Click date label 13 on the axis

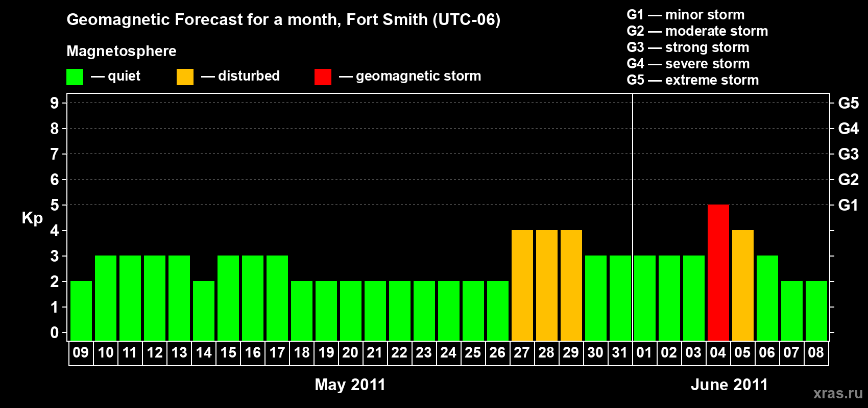pos(179,352)
